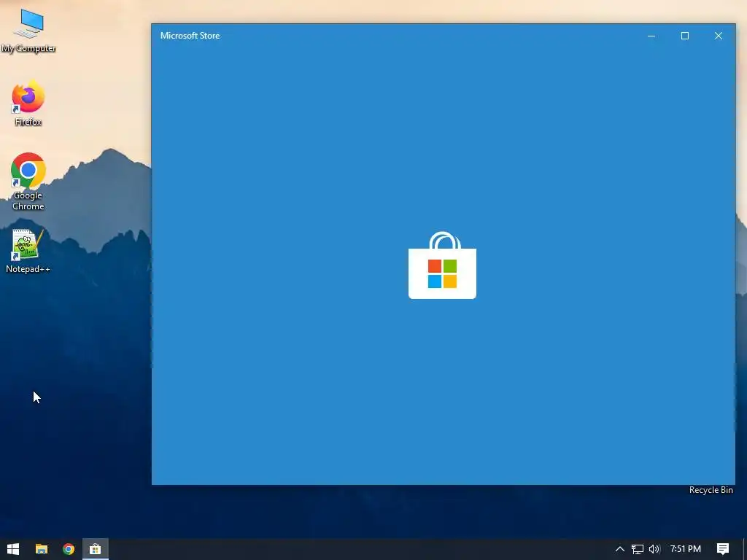Maximize the Microsoft Store window
Image resolution: width=747 pixels, height=560 pixels.
(x=684, y=36)
